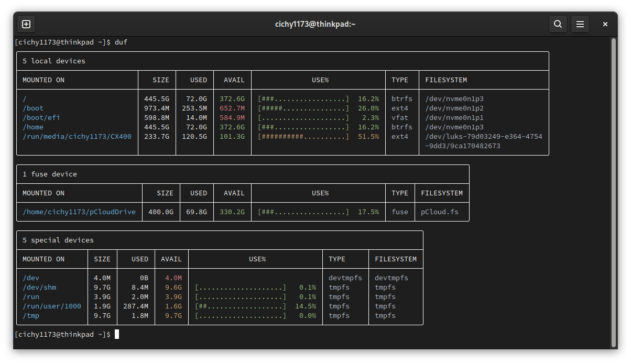The width and height of the screenshot is (631, 364).
Task: Click the 1.6G available value
Action: tap(173, 306)
